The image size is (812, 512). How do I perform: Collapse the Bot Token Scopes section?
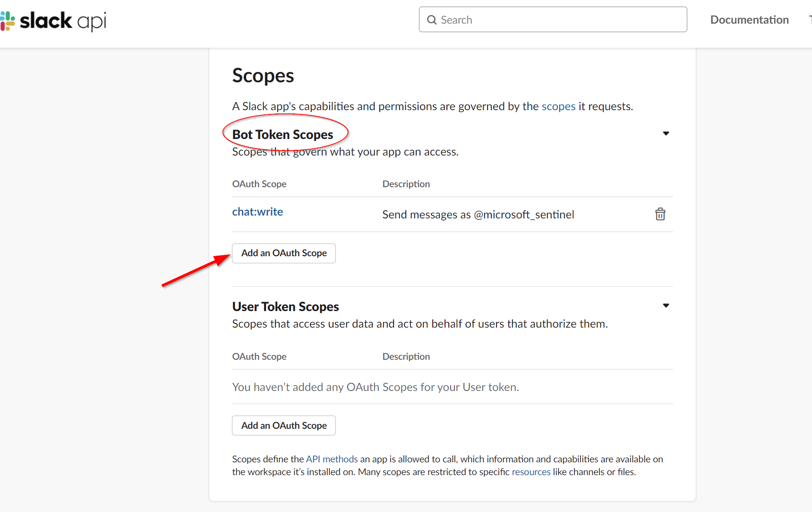pos(666,134)
